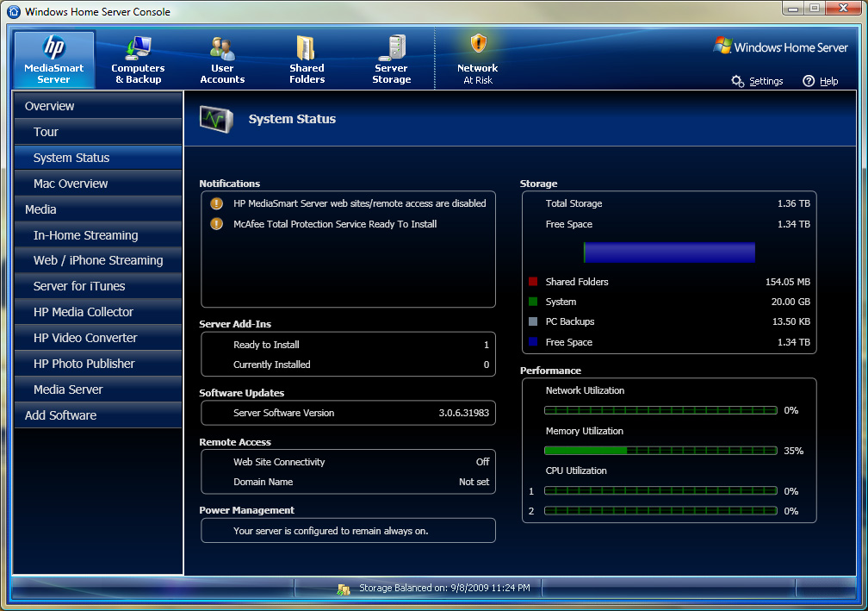The width and height of the screenshot is (868, 611).
Task: Open Web / iPhone Streaming page
Action: pyautogui.click(x=98, y=260)
